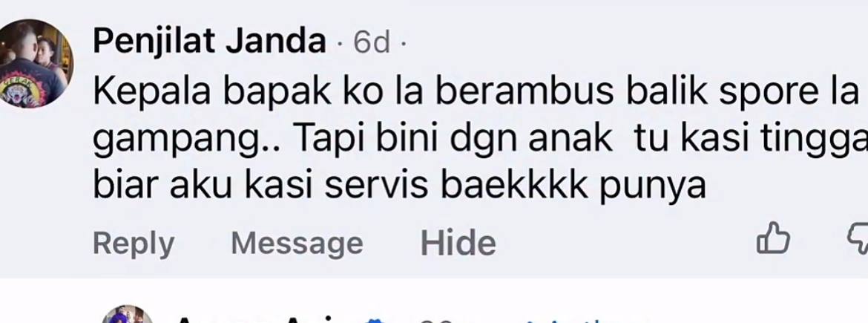Viewport: 868px width, 323px height.
Task: Open the next commenter's avatar at bottom
Action: (x=128, y=314)
